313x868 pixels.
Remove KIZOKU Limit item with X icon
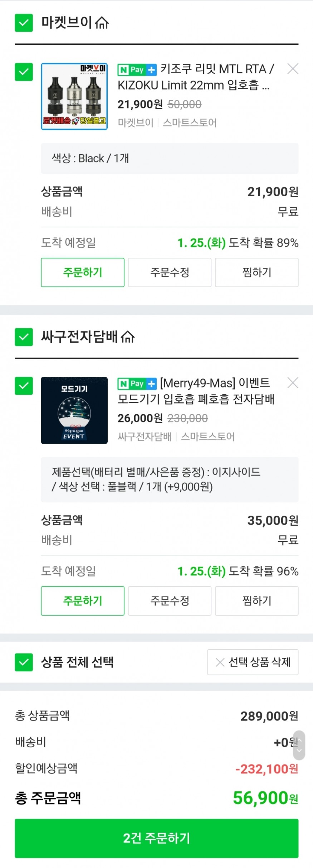293,69
